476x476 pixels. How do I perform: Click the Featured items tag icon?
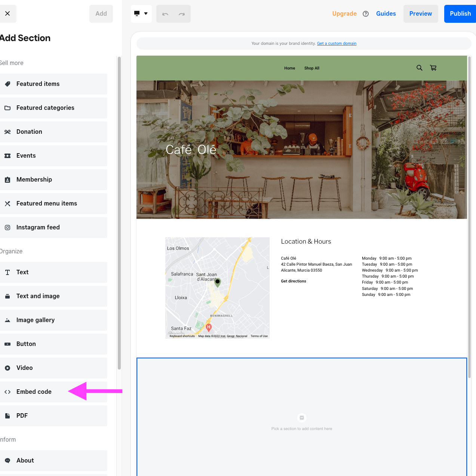pyautogui.click(x=7, y=84)
